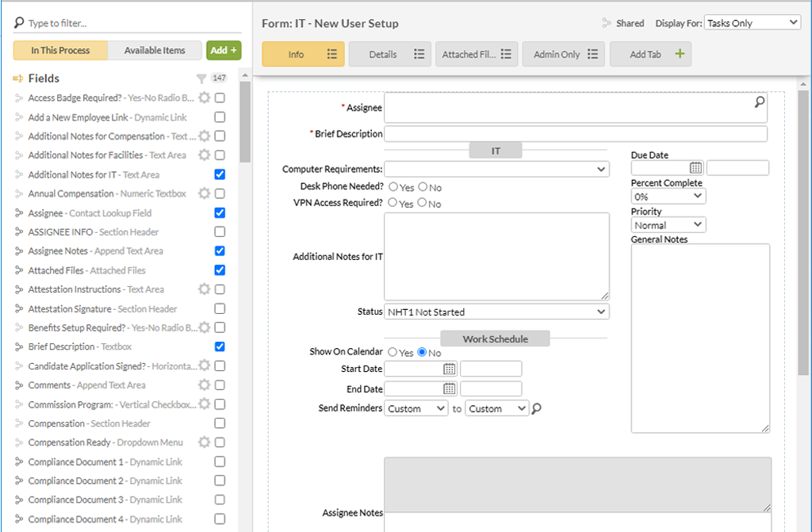Open the Info tab list menu icon

(332, 54)
